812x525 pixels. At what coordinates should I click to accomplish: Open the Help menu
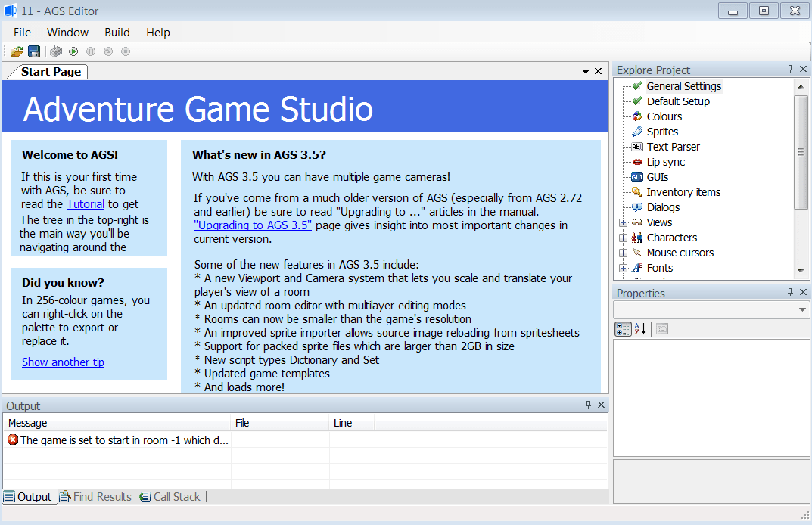pyautogui.click(x=158, y=32)
